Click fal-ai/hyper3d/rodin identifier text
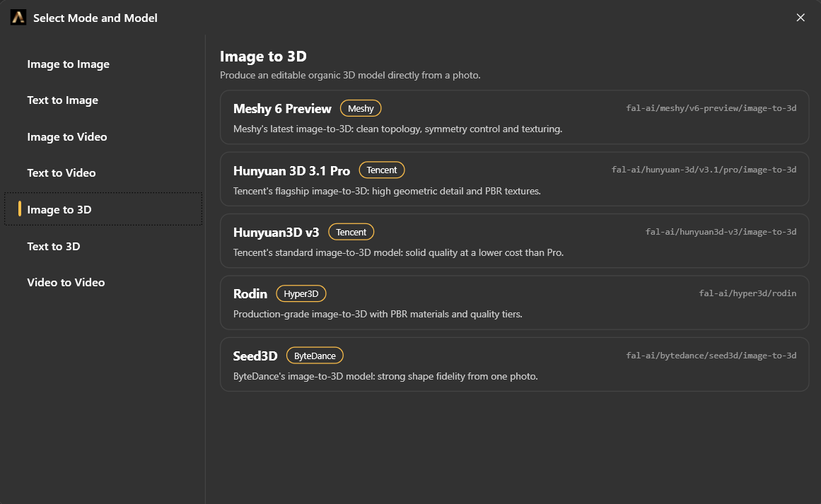Image resolution: width=821 pixels, height=504 pixels. click(x=747, y=293)
